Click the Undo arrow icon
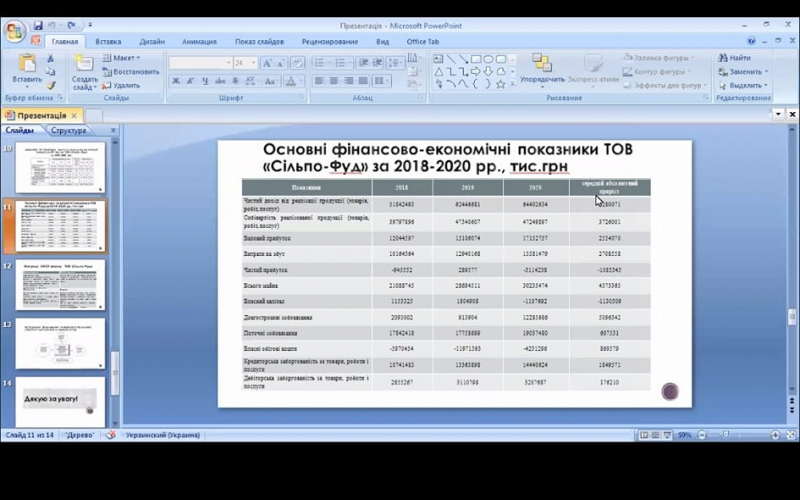 tap(52, 25)
